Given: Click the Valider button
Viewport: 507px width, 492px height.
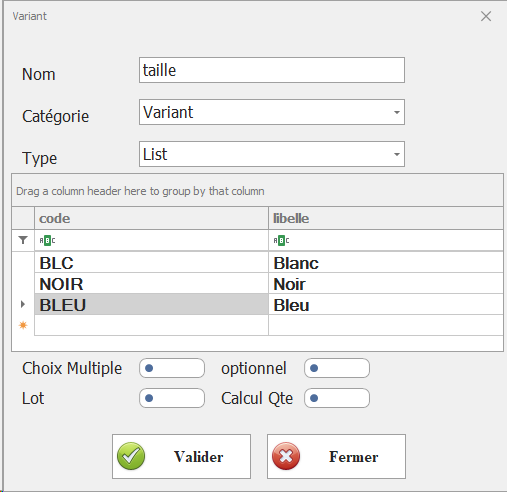Looking at the screenshot, I should point(181,456).
